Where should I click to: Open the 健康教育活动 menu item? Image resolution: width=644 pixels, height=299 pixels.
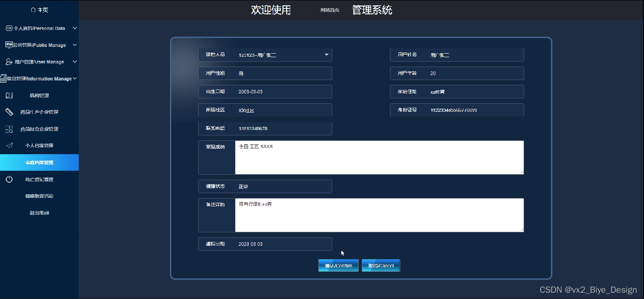[39, 196]
